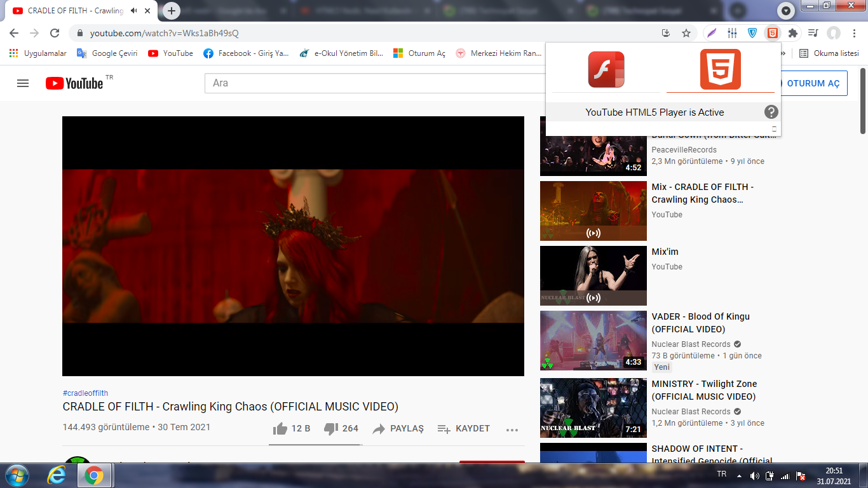Bookmark this page with the star
This screenshot has height=488, width=868.
click(x=686, y=33)
